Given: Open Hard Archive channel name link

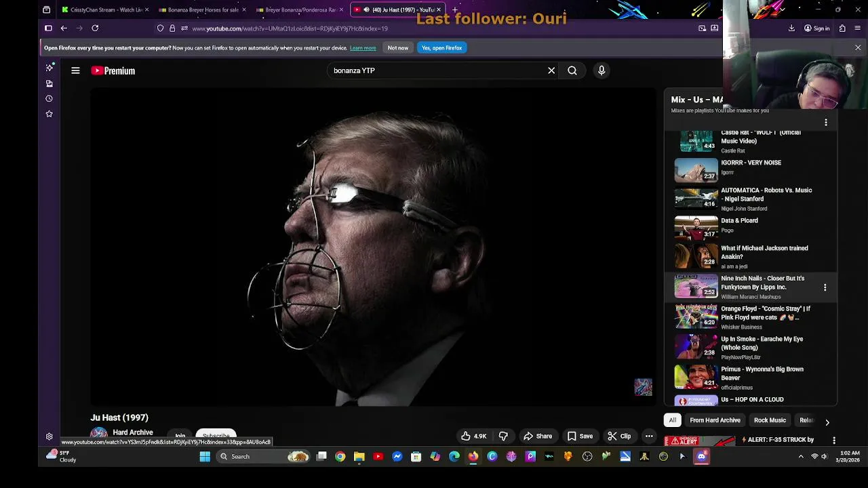Looking at the screenshot, I should (133, 432).
